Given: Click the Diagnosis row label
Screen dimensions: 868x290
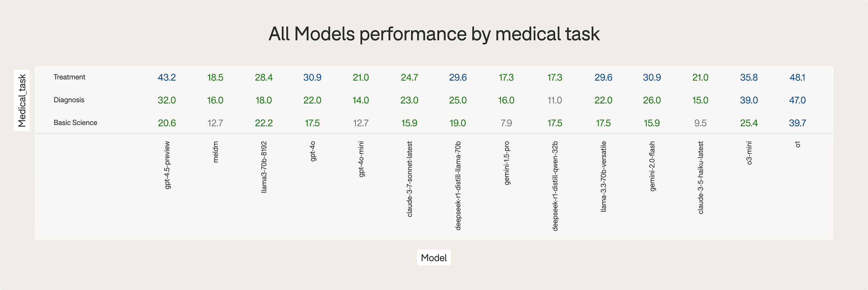Looking at the screenshot, I should pos(69,100).
